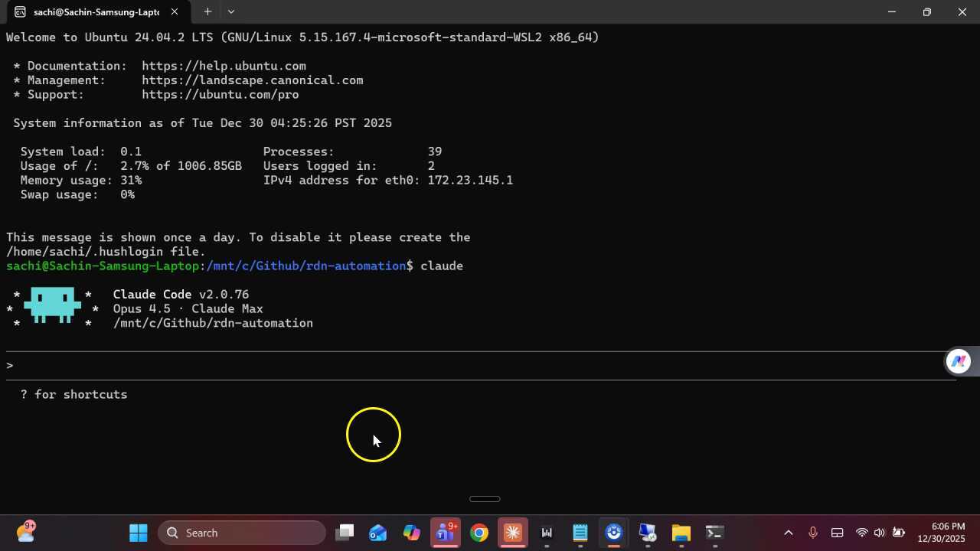Click the Claude Code prompt input line
The image size is (980, 551).
(481, 365)
